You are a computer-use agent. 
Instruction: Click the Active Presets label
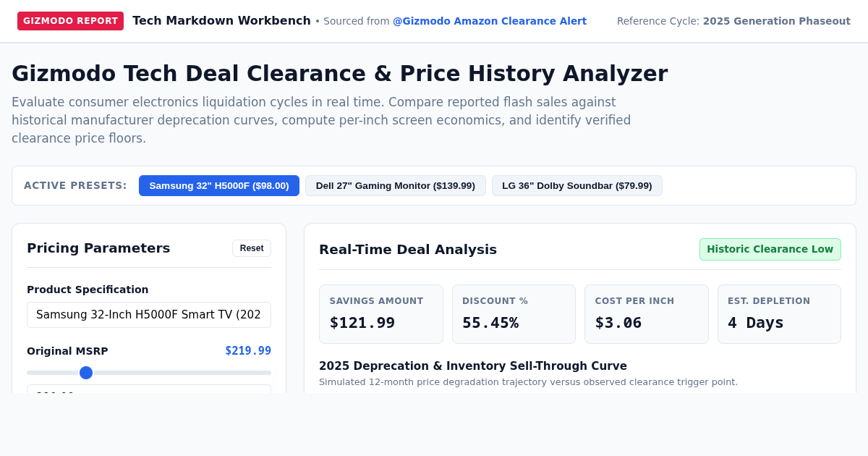[75, 185]
